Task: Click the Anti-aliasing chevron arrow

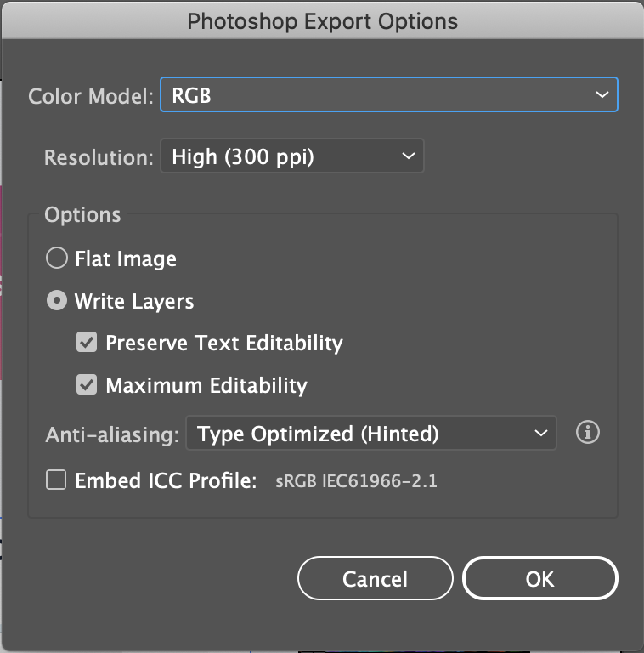Action: 541,434
